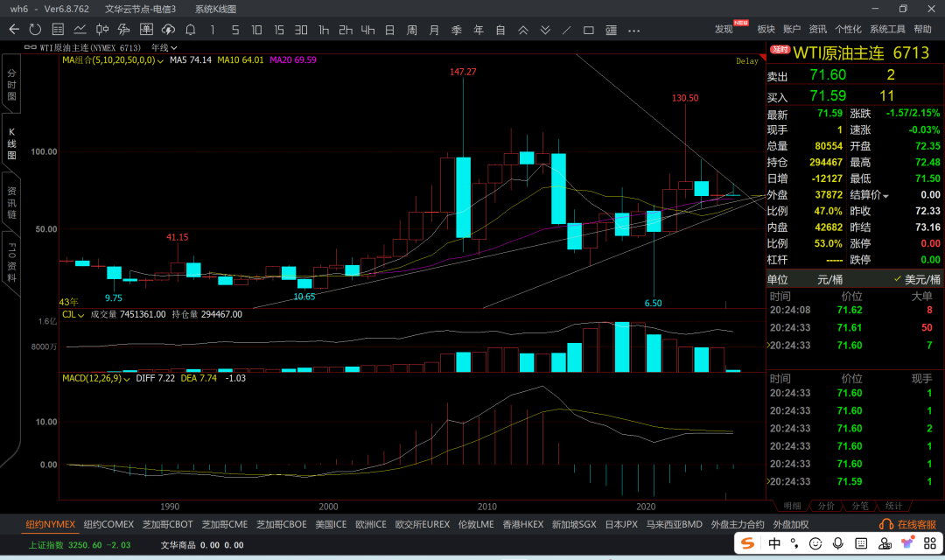Switch to weekly 周 period

pyautogui.click(x=411, y=30)
